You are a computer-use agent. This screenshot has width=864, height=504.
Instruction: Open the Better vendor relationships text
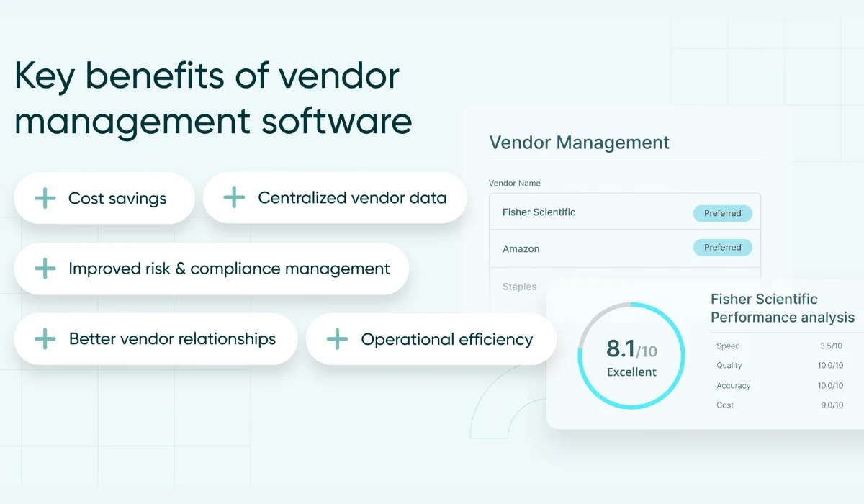[172, 339]
